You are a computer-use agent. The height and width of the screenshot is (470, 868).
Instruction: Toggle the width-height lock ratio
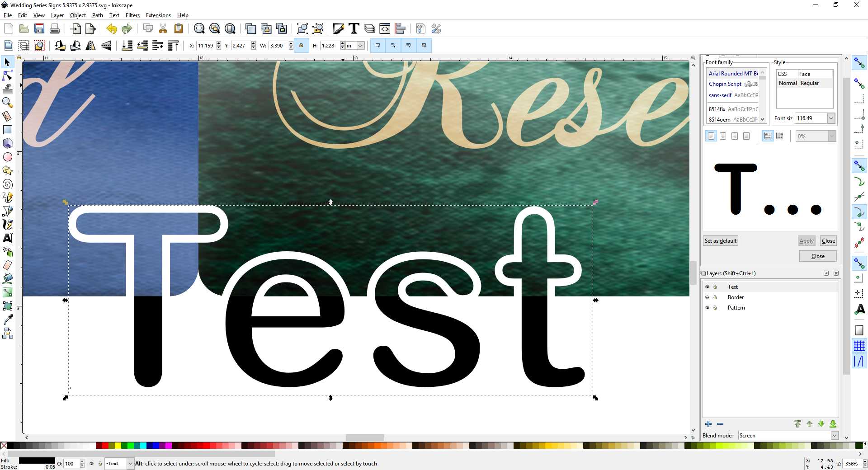(x=301, y=45)
